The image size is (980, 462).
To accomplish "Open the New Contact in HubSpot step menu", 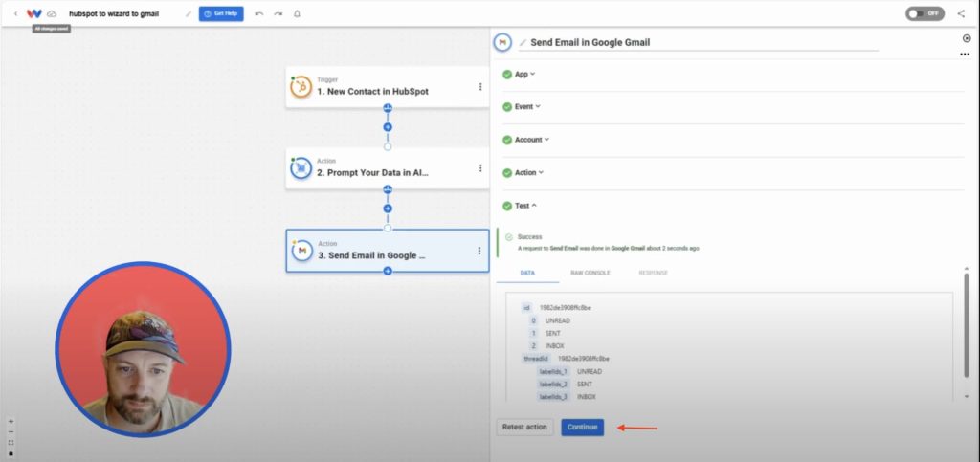I will coord(480,87).
